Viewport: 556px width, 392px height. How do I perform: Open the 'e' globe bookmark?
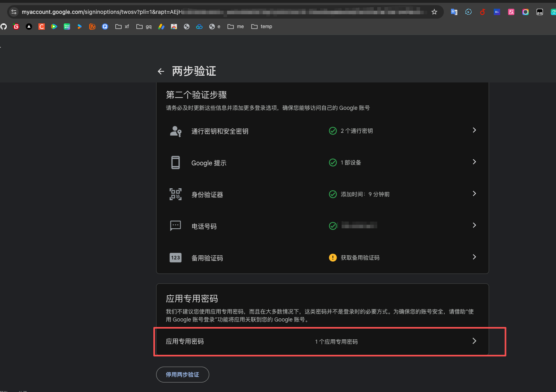[215, 27]
